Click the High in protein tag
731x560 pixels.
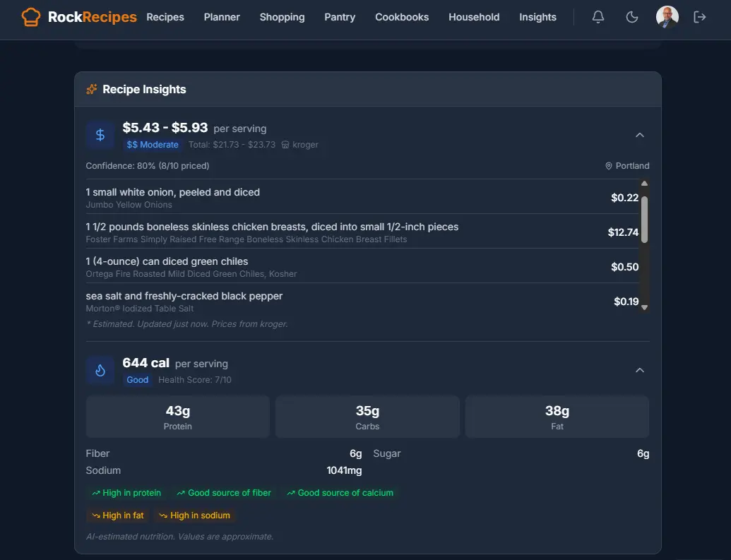pos(126,493)
